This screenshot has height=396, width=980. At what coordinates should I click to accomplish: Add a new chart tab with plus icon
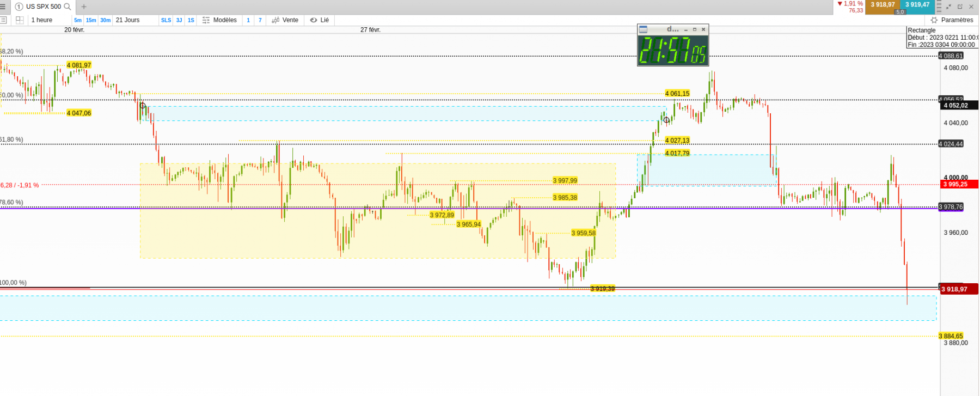[84, 7]
